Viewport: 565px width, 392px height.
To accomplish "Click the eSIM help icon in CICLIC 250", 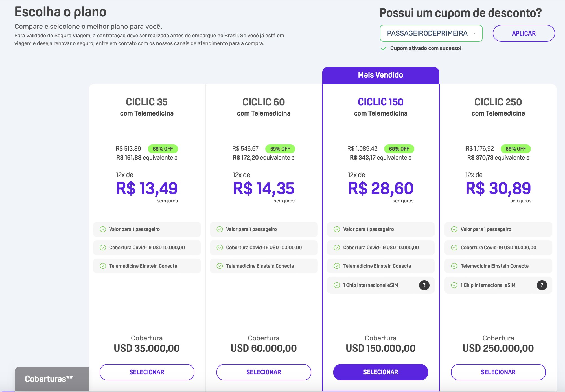I will click(x=542, y=285).
